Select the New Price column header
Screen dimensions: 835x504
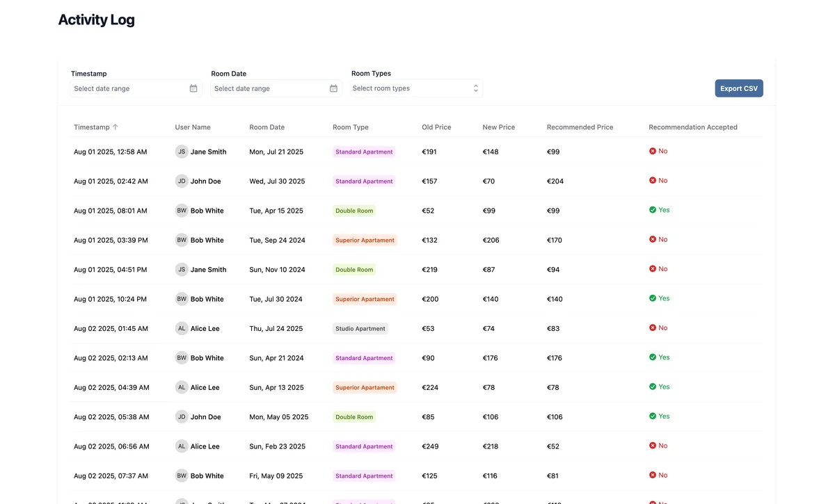pos(498,127)
